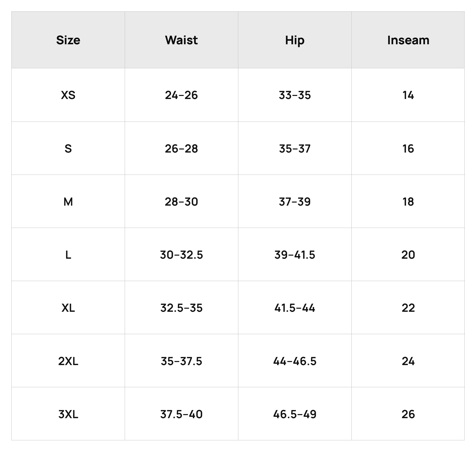The height and width of the screenshot is (451, 476).
Task: Select the XL size row label
Action: pyautogui.click(x=68, y=308)
